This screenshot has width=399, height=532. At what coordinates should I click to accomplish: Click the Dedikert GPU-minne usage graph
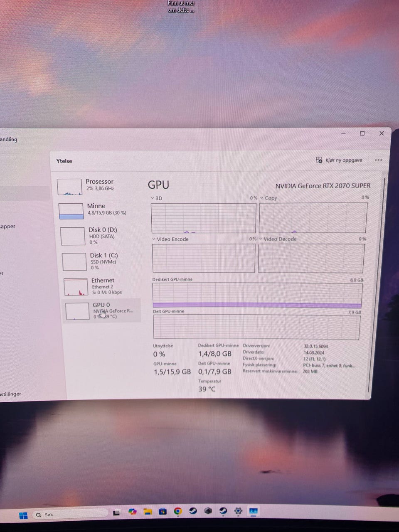257,296
